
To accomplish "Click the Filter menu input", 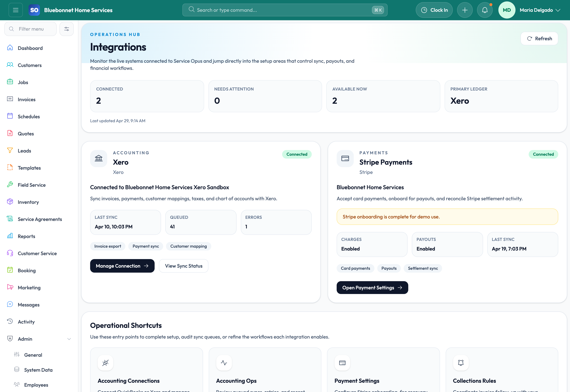I will pos(30,29).
